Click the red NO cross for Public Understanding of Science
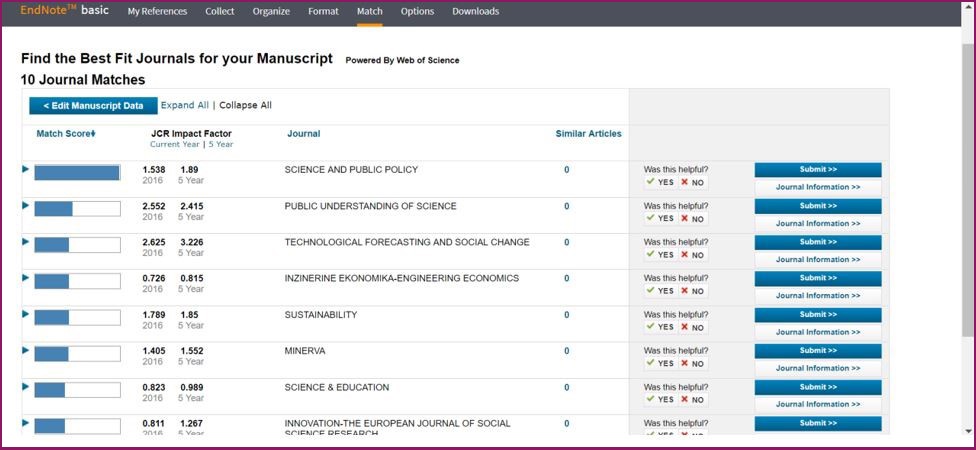 692,219
